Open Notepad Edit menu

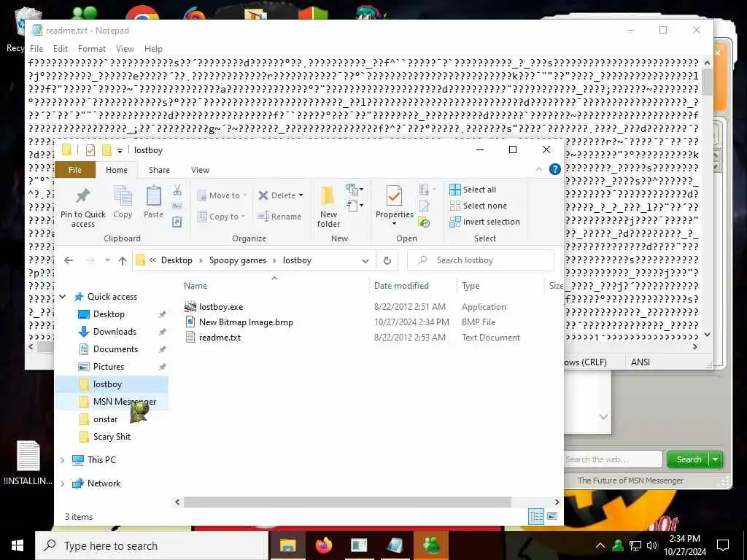(61, 49)
